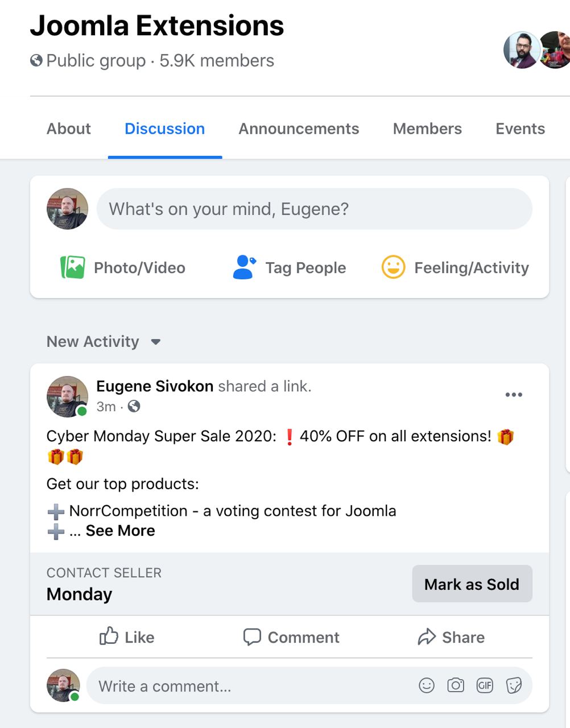This screenshot has height=728, width=570.
Task: Click the Photo/Video icon
Action: coord(73,267)
